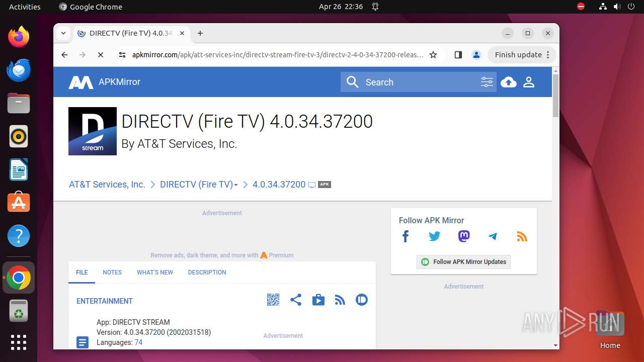Share this APK page
The image size is (644, 362).
click(296, 300)
